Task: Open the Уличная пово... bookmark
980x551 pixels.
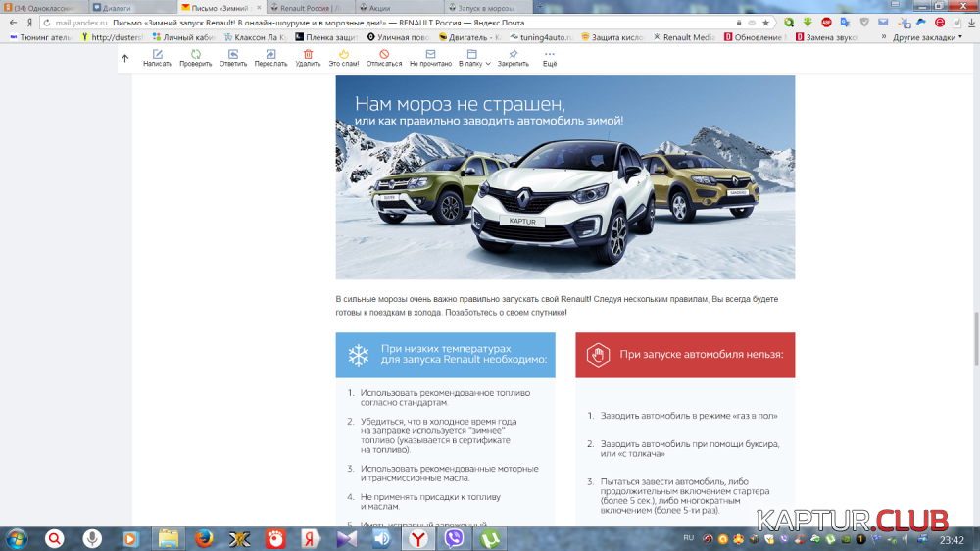Action: coord(399,37)
